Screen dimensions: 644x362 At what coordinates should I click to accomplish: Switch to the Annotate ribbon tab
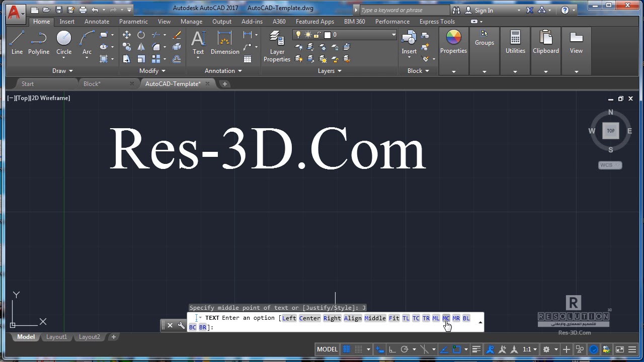pyautogui.click(x=97, y=22)
